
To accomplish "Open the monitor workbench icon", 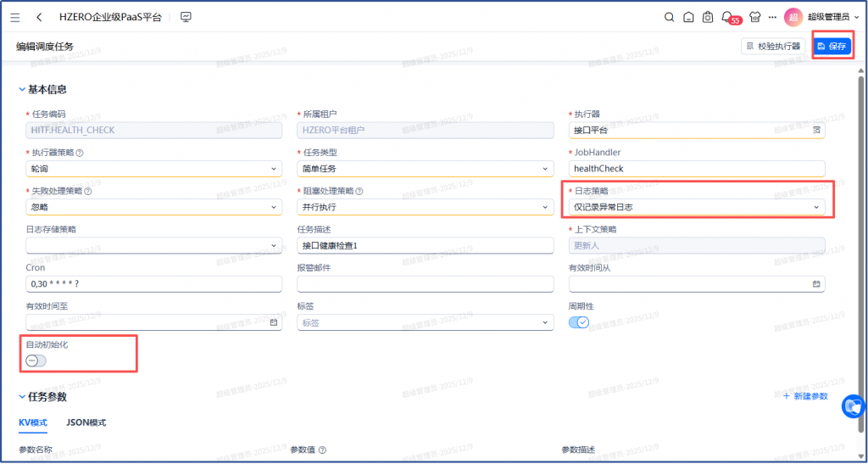I will [186, 17].
